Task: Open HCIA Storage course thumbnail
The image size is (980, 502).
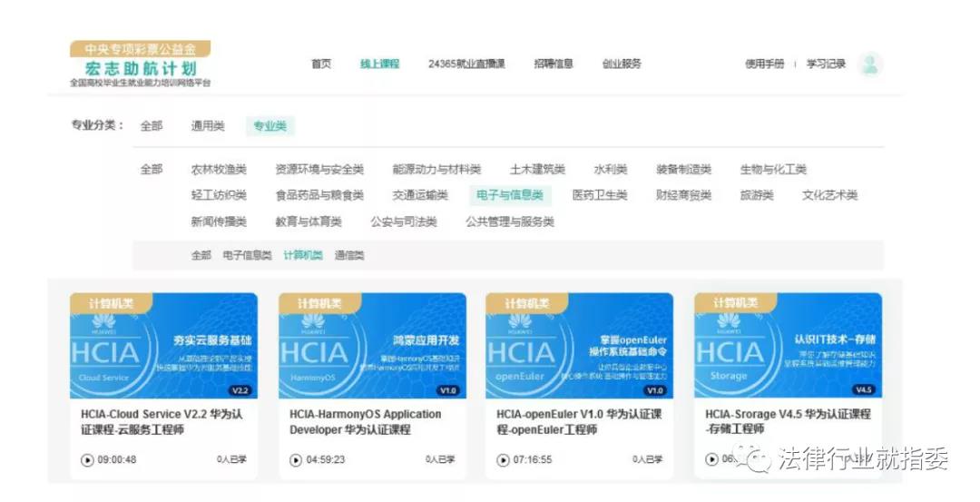Action: [x=789, y=346]
